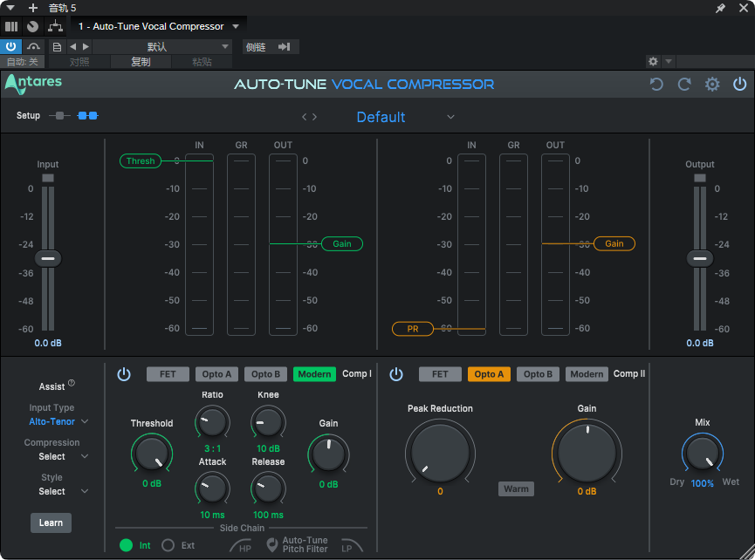The height and width of the screenshot is (560, 755).
Task: Go to previous preset arrow
Action: click(304, 117)
